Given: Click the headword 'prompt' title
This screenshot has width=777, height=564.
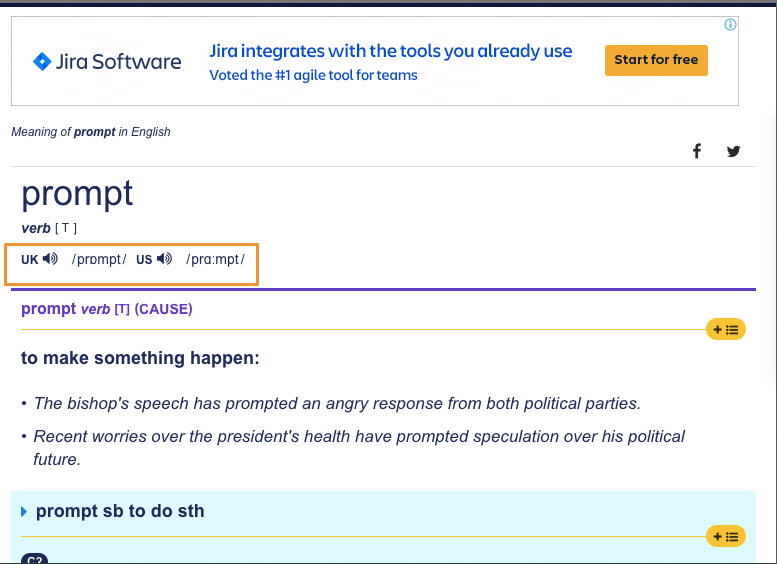Looking at the screenshot, I should (x=77, y=193).
